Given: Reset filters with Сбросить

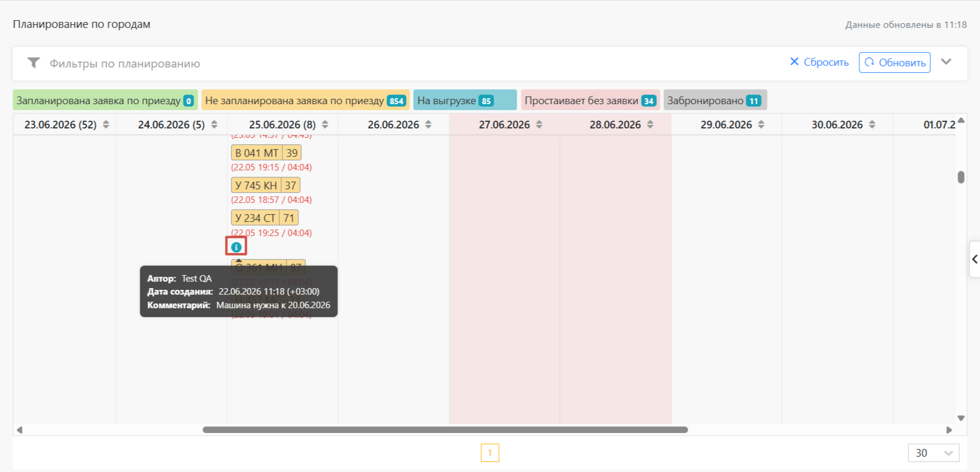Looking at the screenshot, I should (x=819, y=62).
